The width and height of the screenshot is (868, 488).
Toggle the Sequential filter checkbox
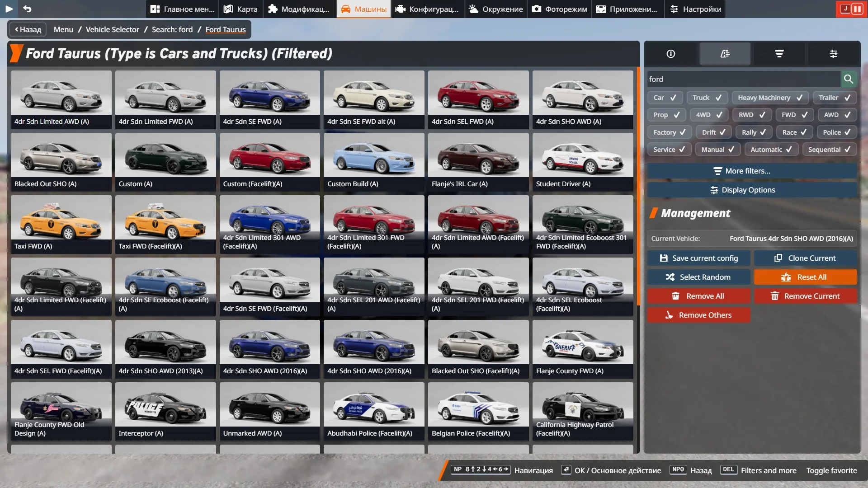829,150
